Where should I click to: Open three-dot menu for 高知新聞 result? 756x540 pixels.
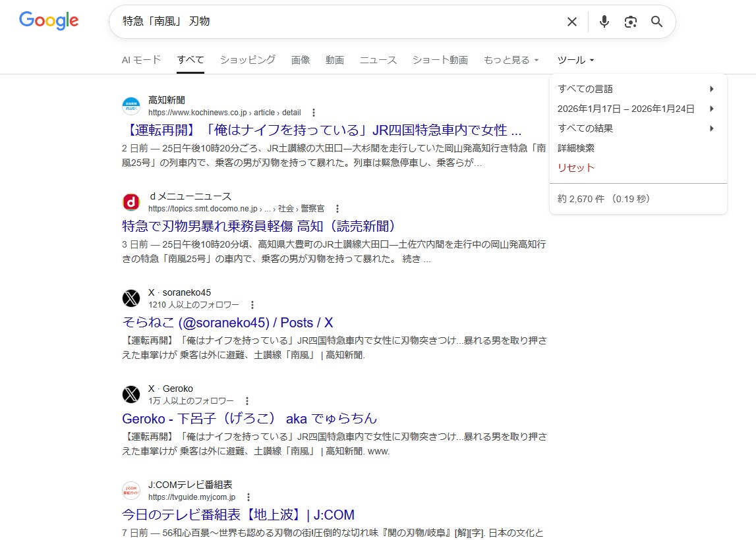tap(314, 113)
